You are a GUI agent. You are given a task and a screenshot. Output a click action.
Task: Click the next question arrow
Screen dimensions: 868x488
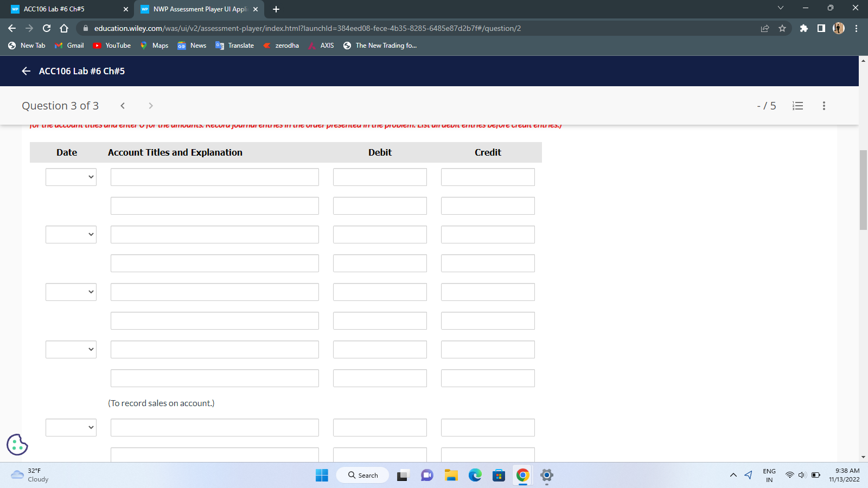[150, 106]
